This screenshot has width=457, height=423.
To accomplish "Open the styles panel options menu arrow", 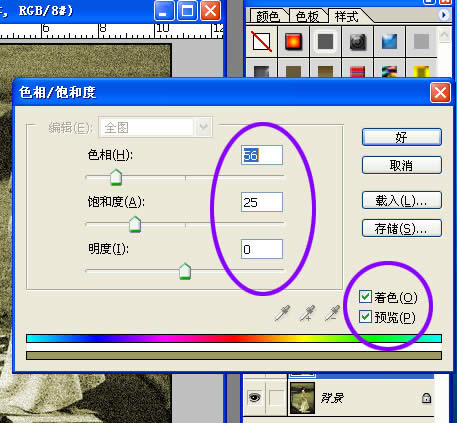I will (444, 15).
